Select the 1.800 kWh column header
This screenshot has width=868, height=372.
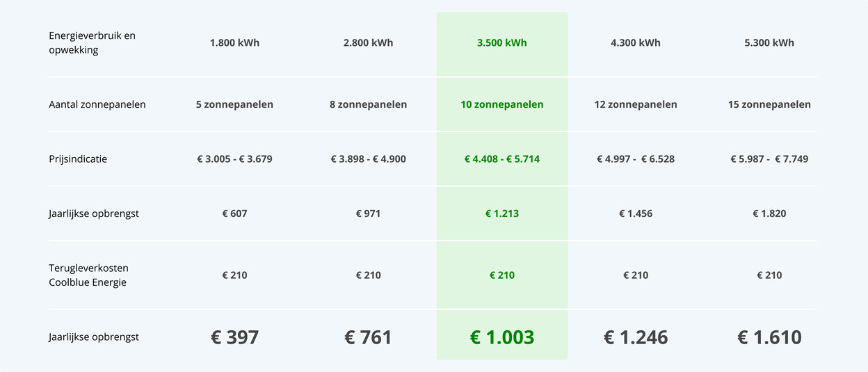(x=234, y=43)
